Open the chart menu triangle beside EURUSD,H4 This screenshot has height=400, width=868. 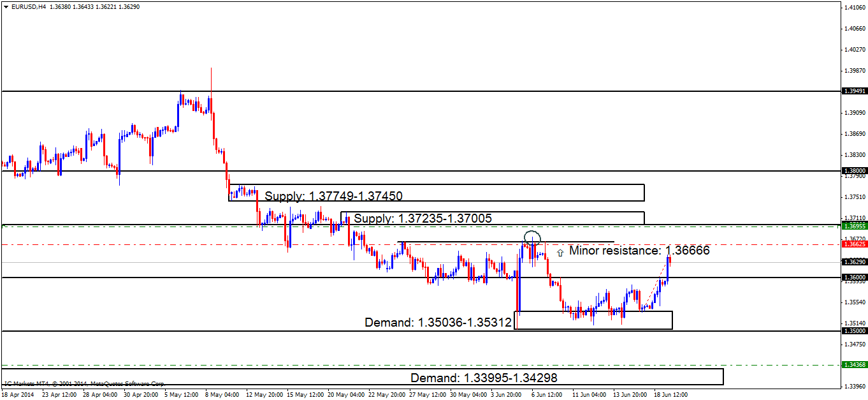(6, 6)
